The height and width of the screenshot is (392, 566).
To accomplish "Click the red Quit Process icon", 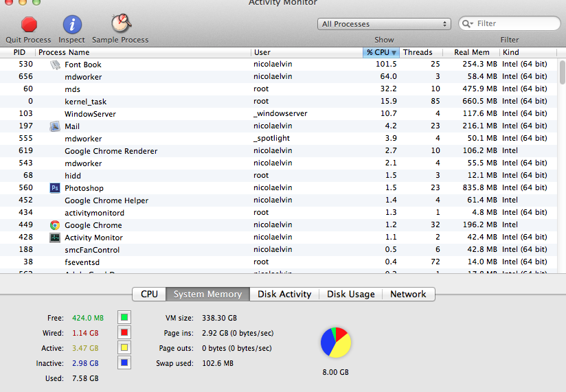I will 29,25.
